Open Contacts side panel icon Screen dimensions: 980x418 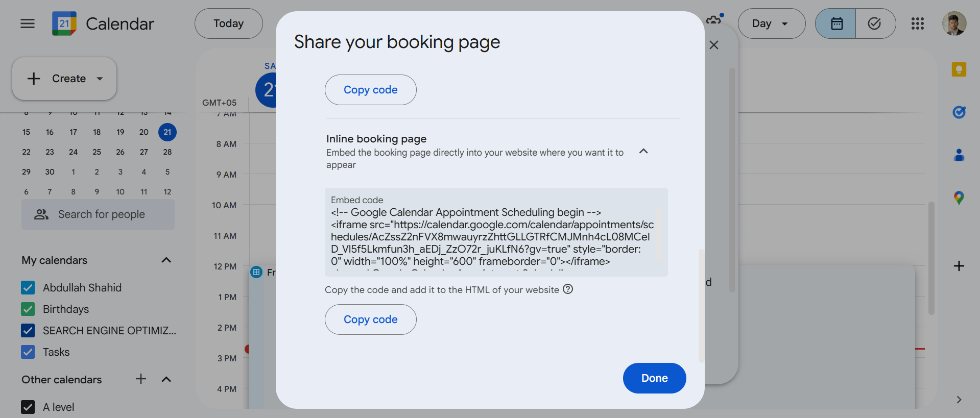click(959, 155)
